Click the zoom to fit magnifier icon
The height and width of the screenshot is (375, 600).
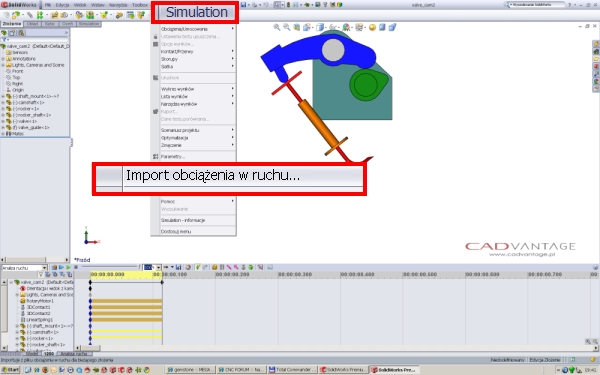tap(277, 27)
